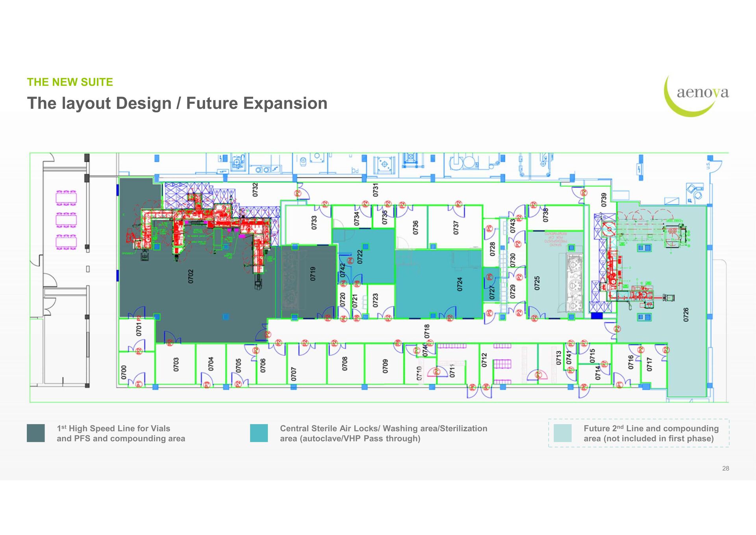Click the magenta tables in left annex
The image size is (756, 535).
(x=66, y=220)
